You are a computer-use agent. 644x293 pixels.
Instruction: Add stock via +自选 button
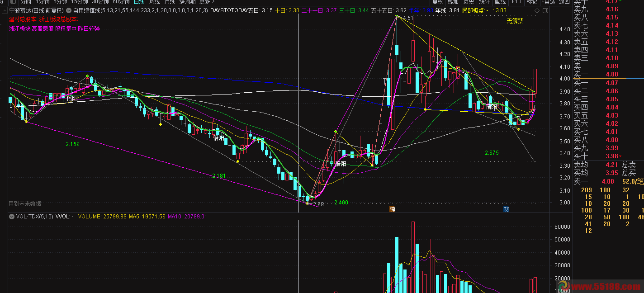(549, 2)
